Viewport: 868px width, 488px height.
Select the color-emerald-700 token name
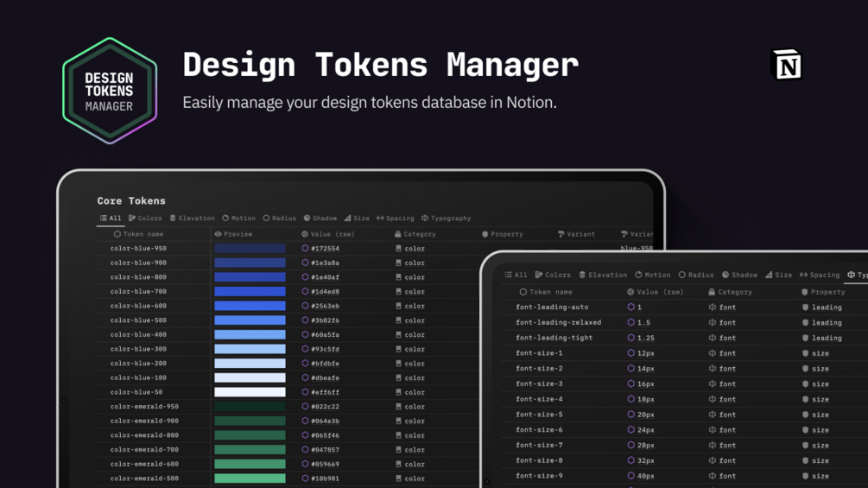click(x=144, y=450)
